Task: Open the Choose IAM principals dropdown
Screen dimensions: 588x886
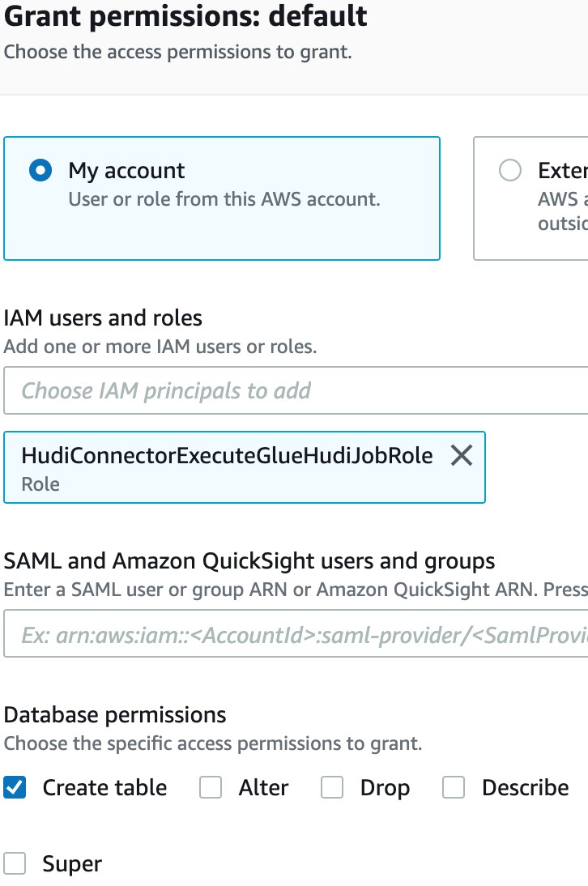Action: (x=296, y=390)
